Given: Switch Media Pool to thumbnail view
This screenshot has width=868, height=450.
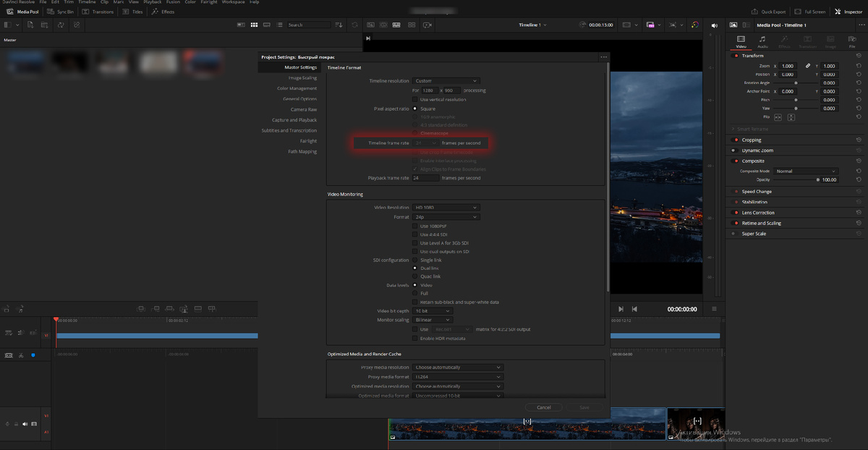Looking at the screenshot, I should 254,25.
